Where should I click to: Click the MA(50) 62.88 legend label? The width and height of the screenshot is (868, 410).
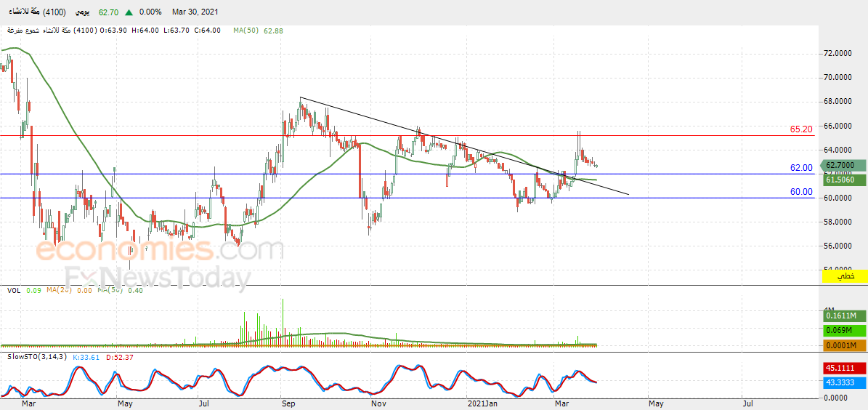[258, 31]
